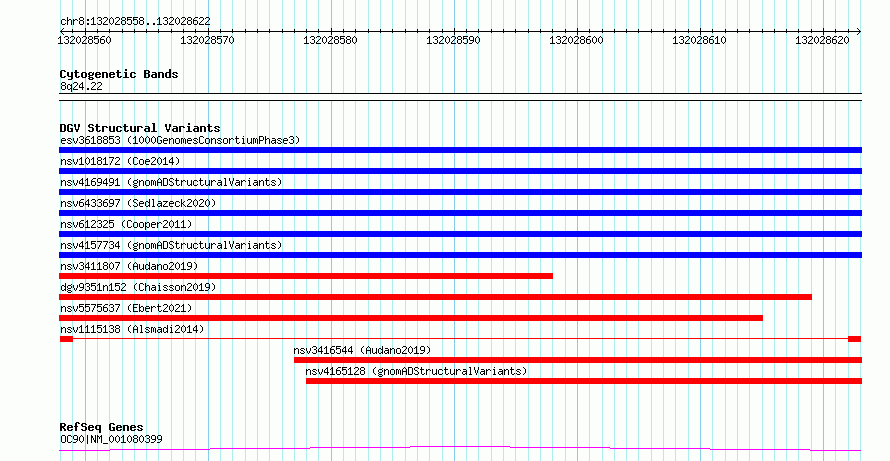Click nsv1115138 Alsmadi2014 label
The height and width of the screenshot is (461, 890).
coord(132,329)
